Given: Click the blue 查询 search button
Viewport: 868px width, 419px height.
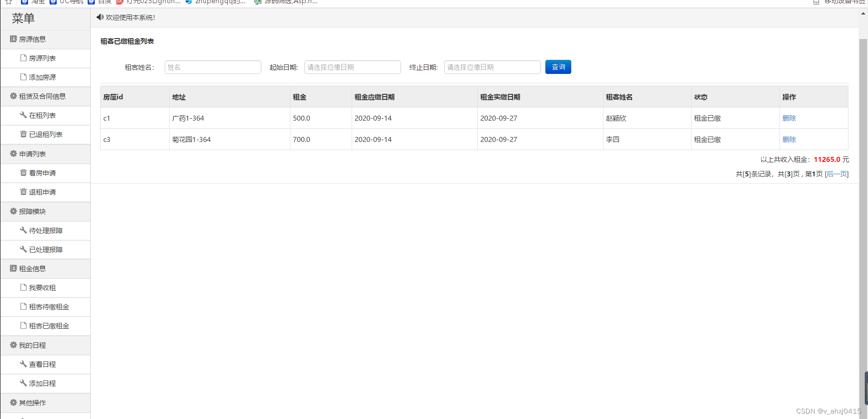Looking at the screenshot, I should [x=558, y=67].
